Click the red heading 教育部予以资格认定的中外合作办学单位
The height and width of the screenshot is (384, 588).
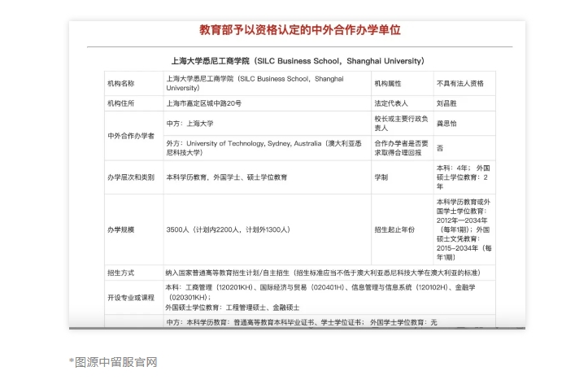tap(299, 30)
